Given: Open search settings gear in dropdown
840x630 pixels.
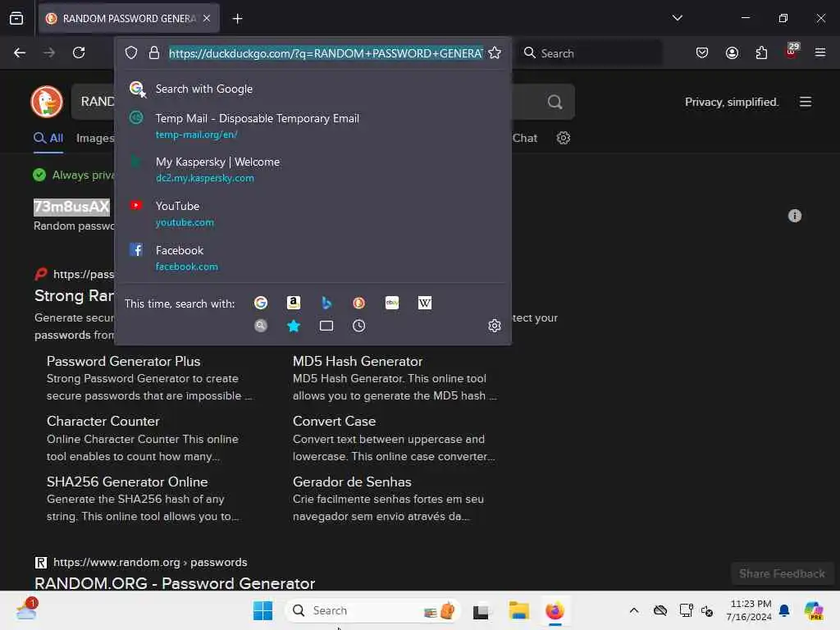Looking at the screenshot, I should click(x=495, y=326).
